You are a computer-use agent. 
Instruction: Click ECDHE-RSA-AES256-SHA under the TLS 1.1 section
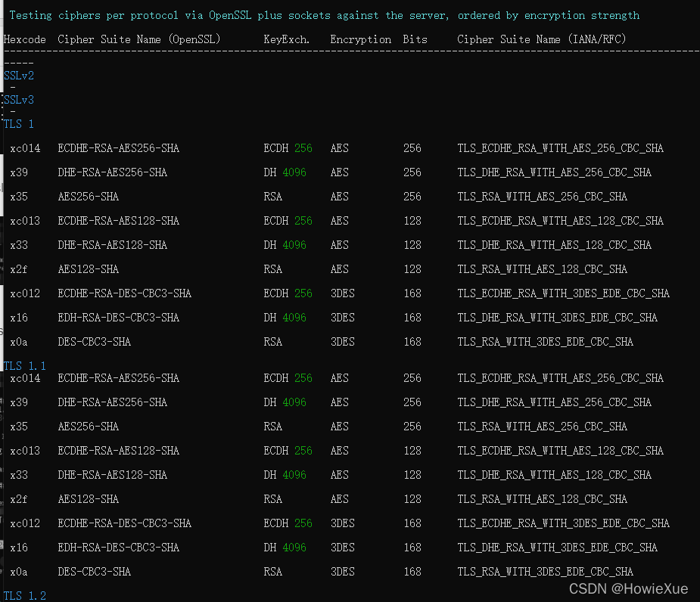click(x=118, y=378)
